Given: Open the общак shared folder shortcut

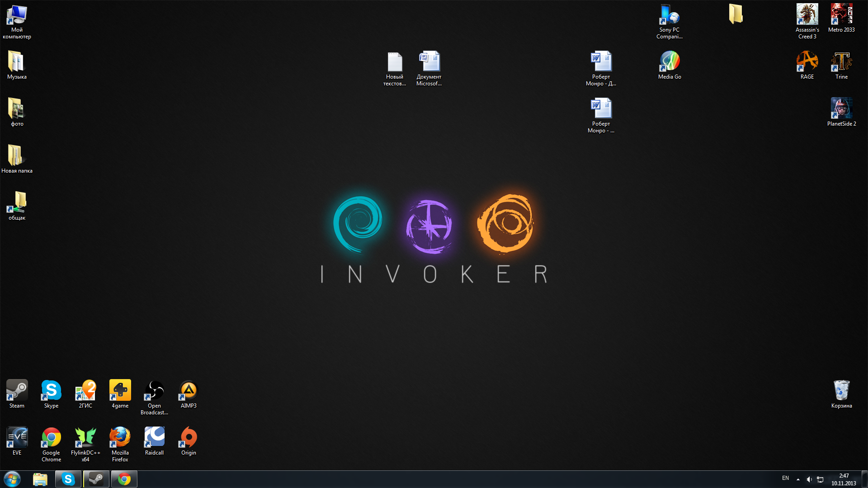Looking at the screenshot, I should click(x=17, y=206).
